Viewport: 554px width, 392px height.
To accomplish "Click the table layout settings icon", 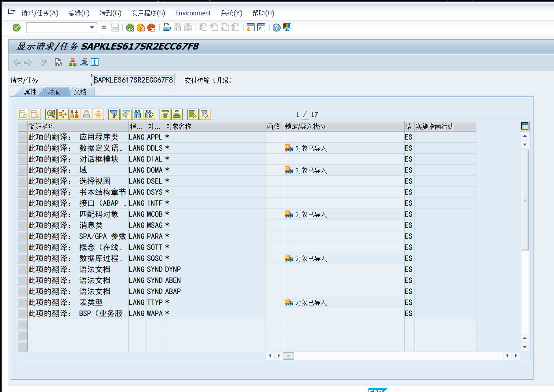I will pos(525,126).
